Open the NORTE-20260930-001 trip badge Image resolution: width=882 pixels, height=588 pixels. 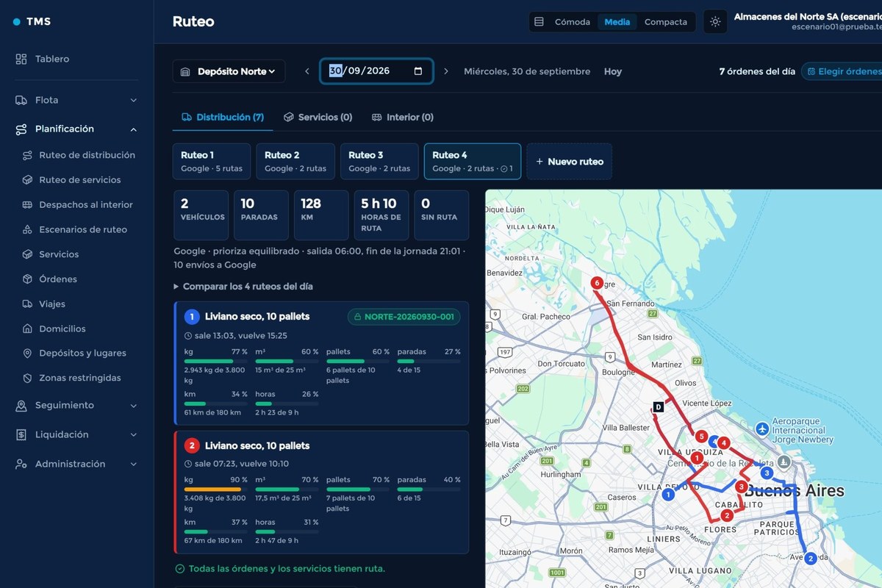(404, 317)
